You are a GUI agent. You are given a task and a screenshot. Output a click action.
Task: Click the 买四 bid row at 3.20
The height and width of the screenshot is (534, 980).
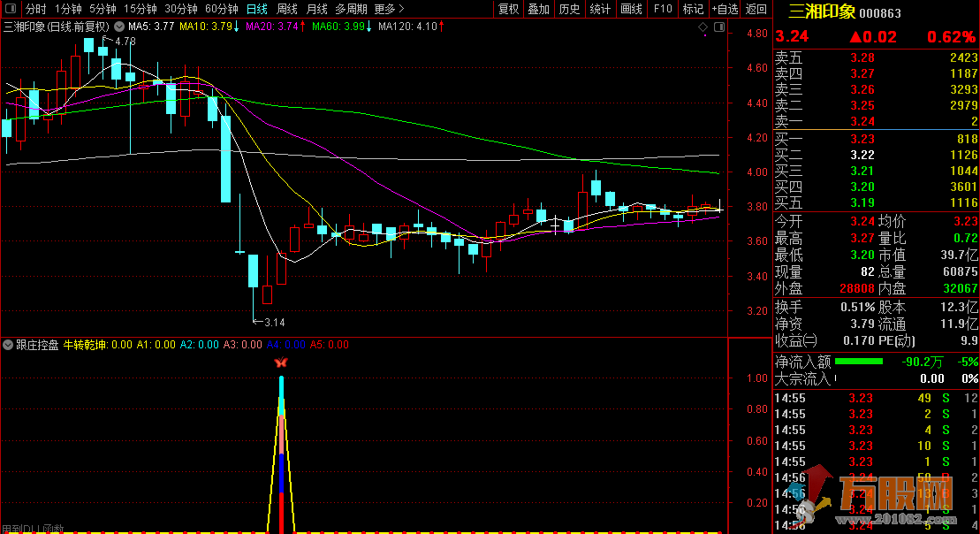pos(877,187)
